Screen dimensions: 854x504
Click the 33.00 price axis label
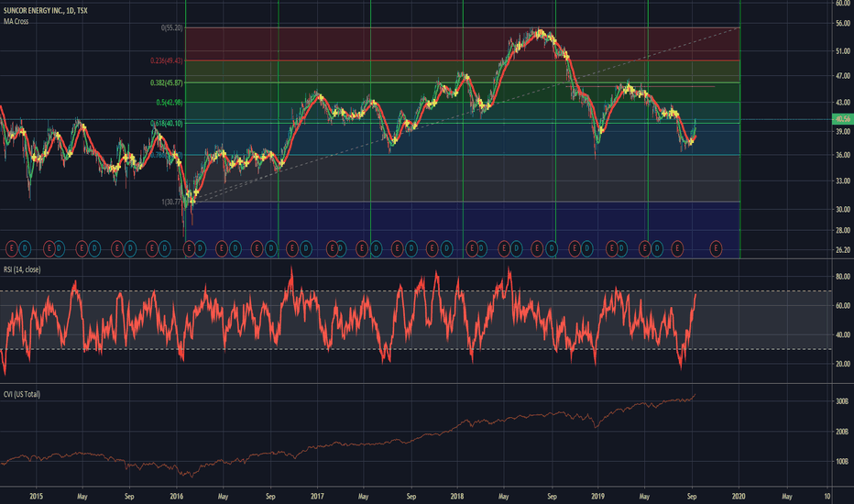click(x=843, y=181)
